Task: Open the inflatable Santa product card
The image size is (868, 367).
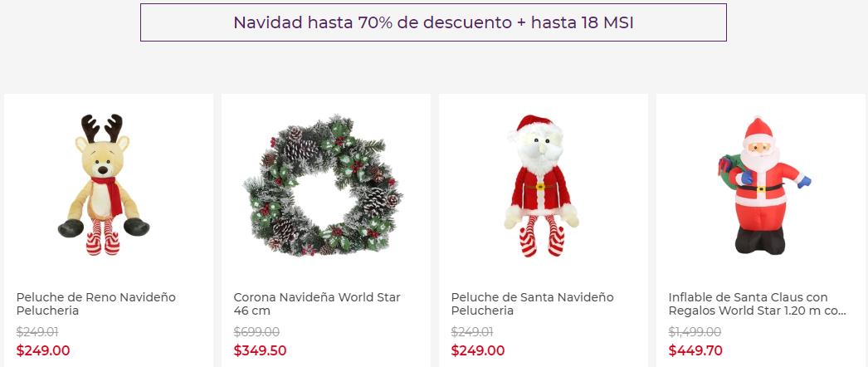Action: [761, 230]
